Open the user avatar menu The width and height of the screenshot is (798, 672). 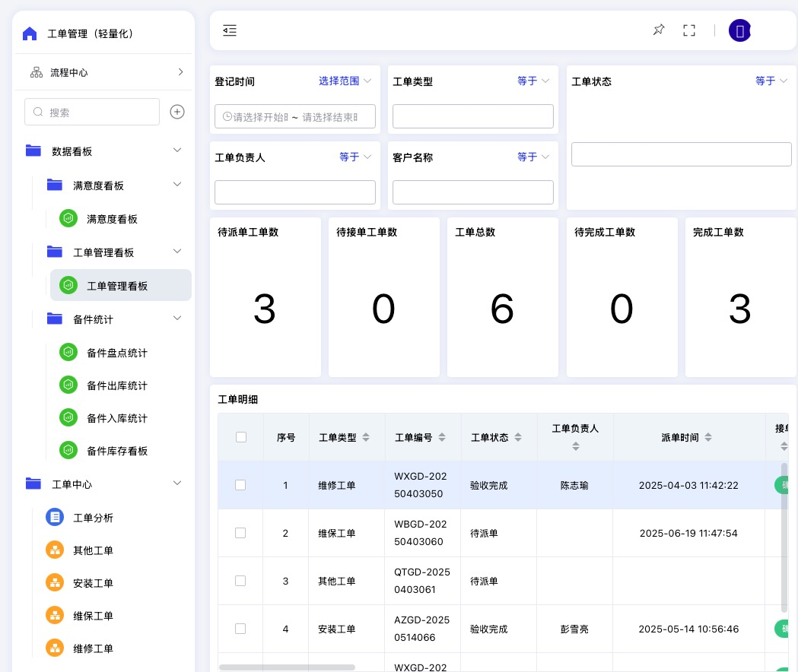(x=739, y=30)
